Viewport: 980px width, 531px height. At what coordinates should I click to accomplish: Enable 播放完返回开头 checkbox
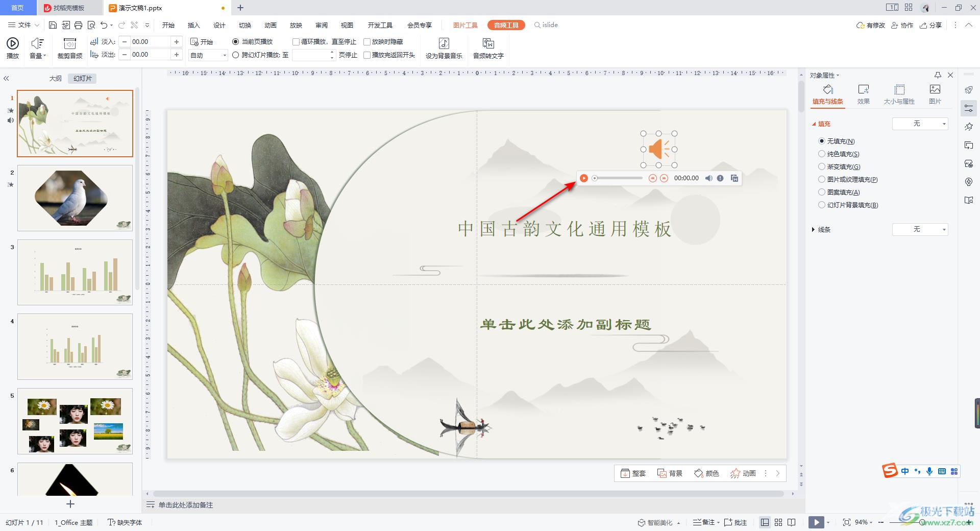pyautogui.click(x=367, y=55)
